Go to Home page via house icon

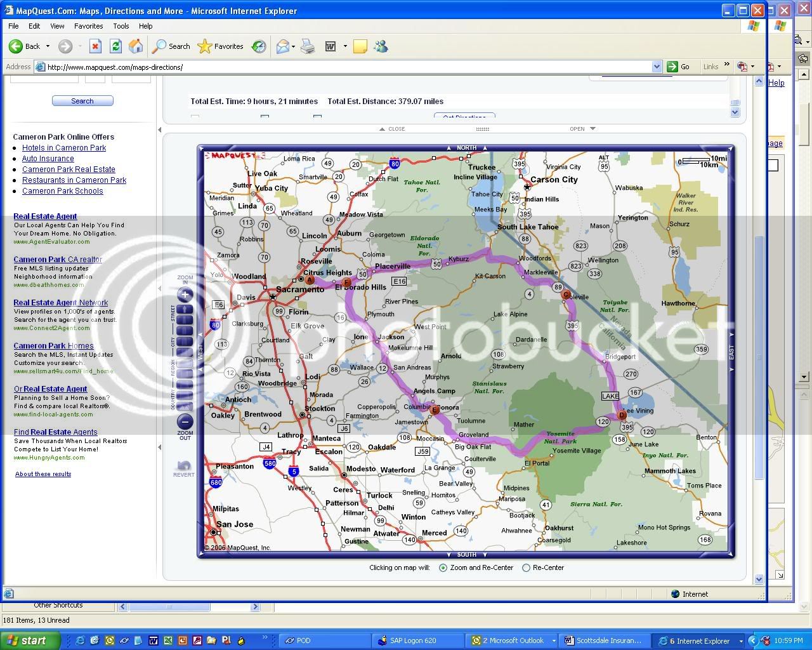point(136,46)
